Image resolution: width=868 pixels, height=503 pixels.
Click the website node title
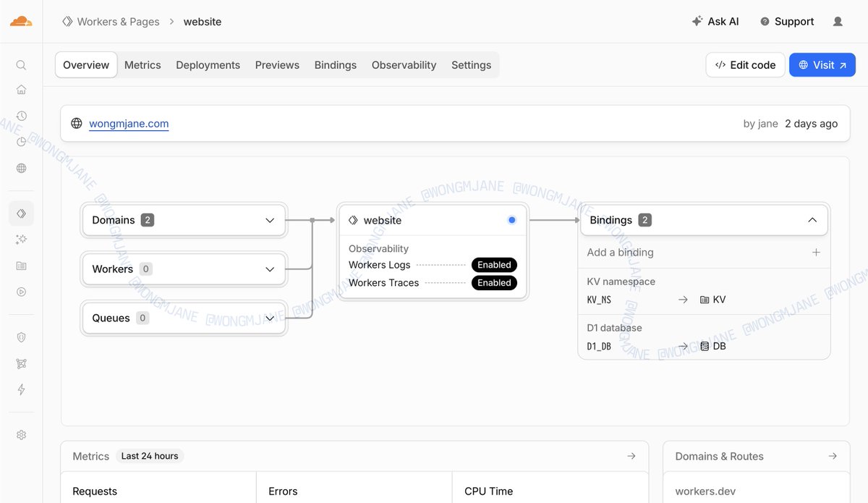[383, 220]
